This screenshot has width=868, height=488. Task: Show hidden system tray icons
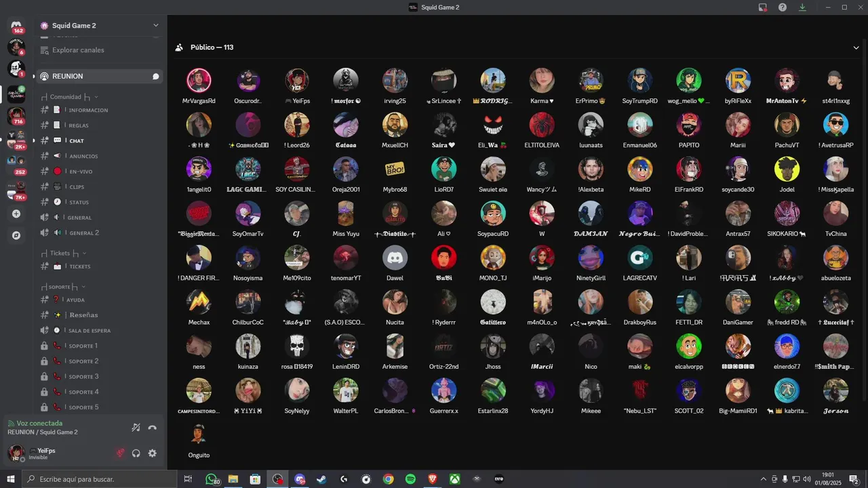764,479
